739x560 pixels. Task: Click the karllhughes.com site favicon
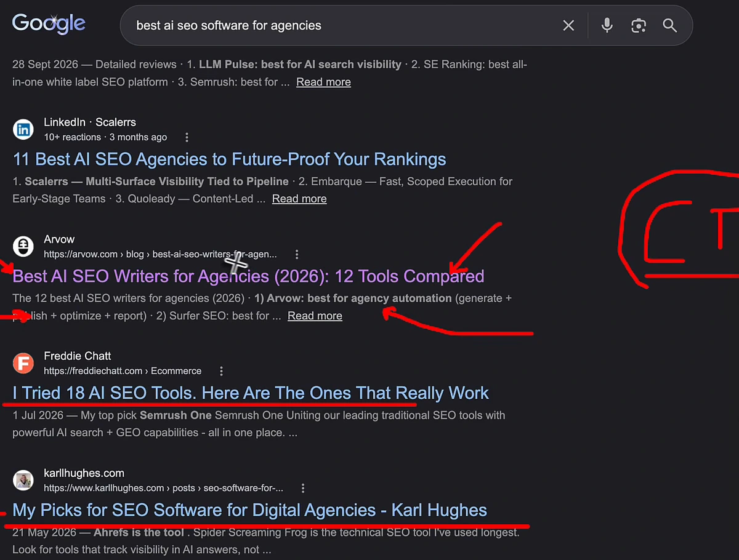tap(23, 480)
